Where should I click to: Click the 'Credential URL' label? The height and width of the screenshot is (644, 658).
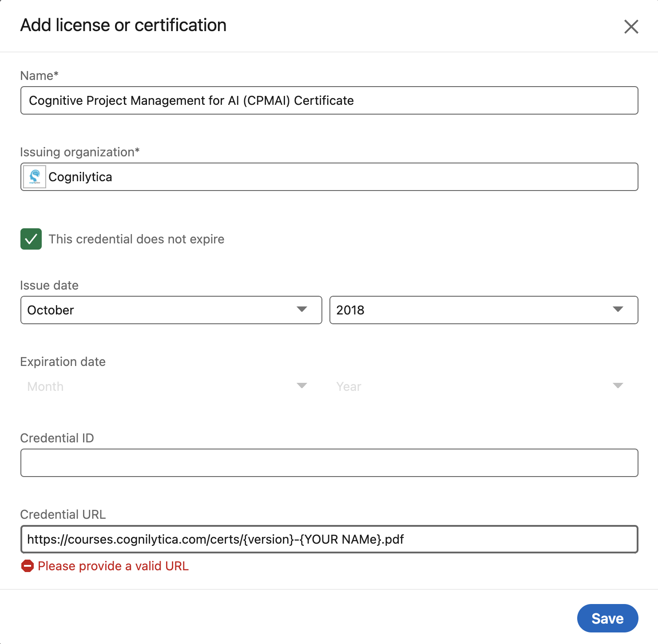[x=63, y=514]
